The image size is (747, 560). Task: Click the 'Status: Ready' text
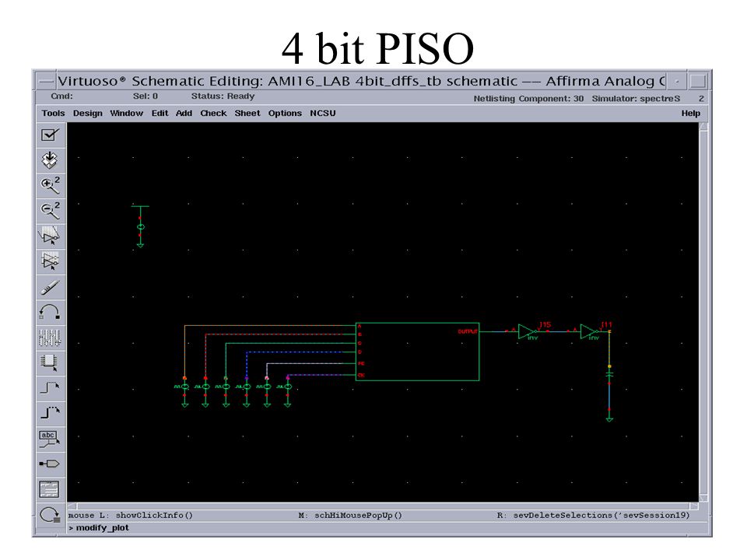(223, 96)
